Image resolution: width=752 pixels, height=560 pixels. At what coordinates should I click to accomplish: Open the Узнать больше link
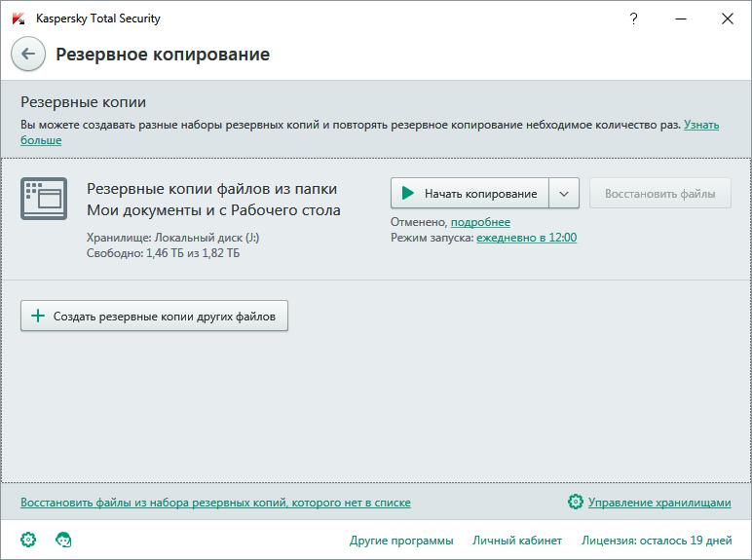(700, 126)
